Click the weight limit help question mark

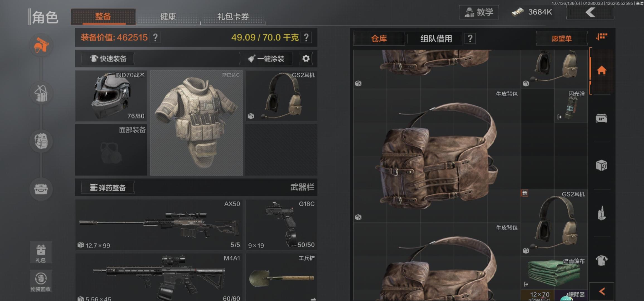pyautogui.click(x=306, y=37)
